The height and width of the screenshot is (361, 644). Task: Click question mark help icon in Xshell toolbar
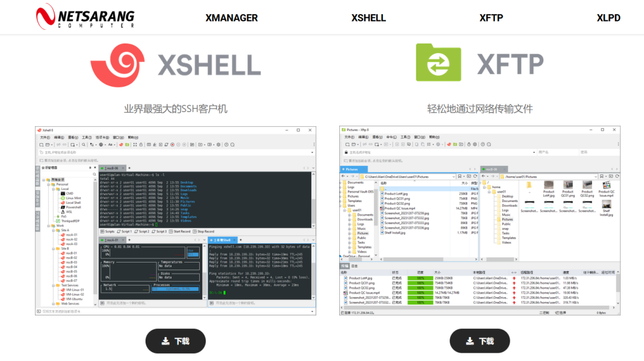pos(226,145)
